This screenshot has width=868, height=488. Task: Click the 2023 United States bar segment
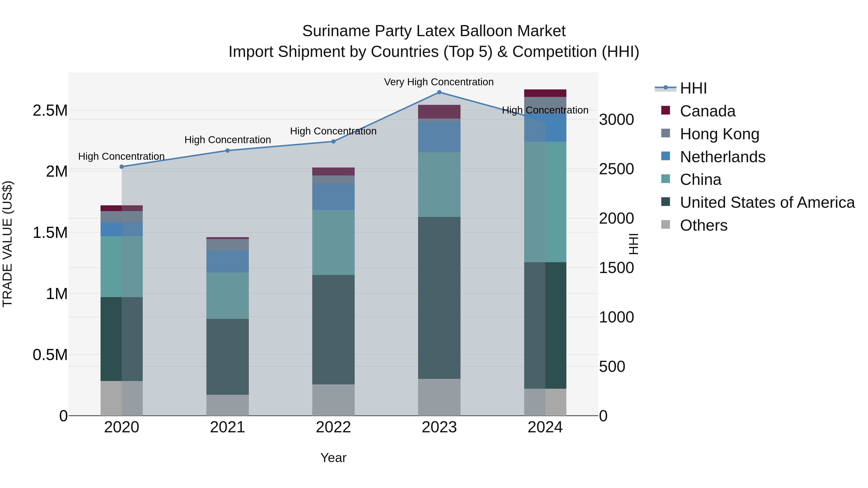(439, 298)
